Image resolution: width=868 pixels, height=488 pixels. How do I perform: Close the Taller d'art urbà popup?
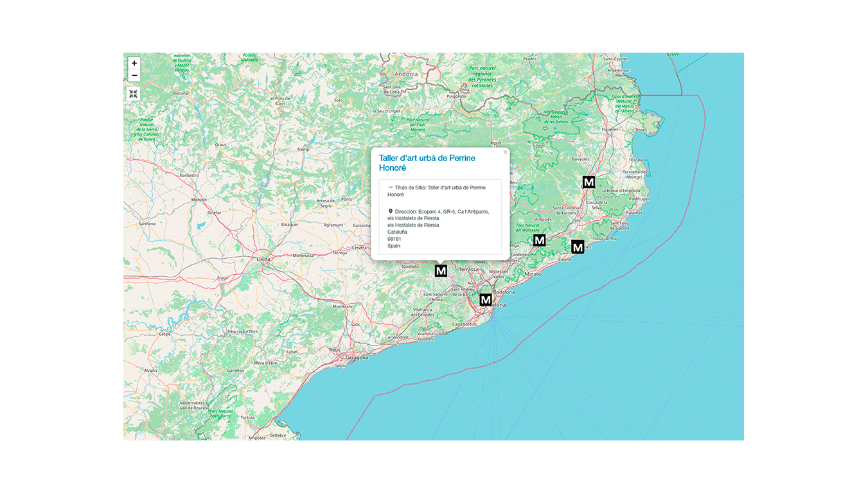505,153
